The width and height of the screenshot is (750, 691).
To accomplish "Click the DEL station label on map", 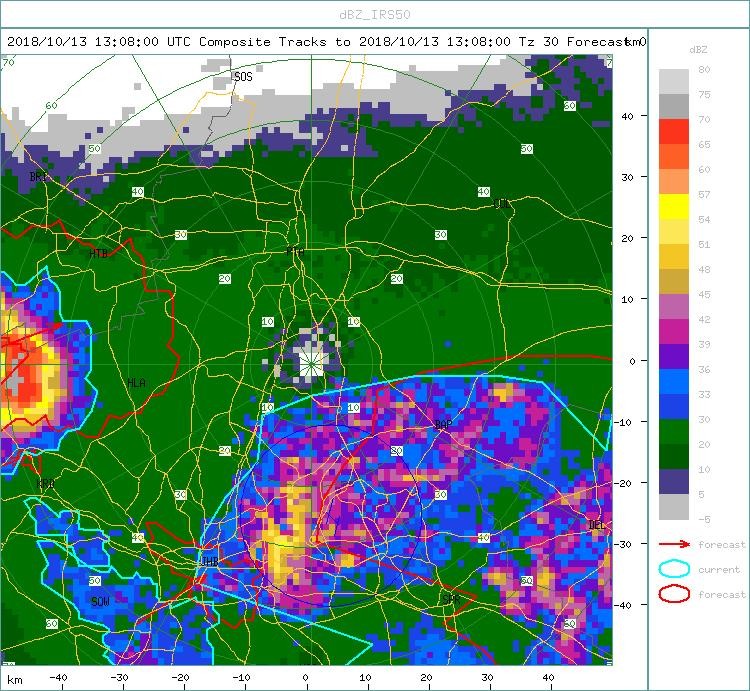I will click(x=596, y=525).
